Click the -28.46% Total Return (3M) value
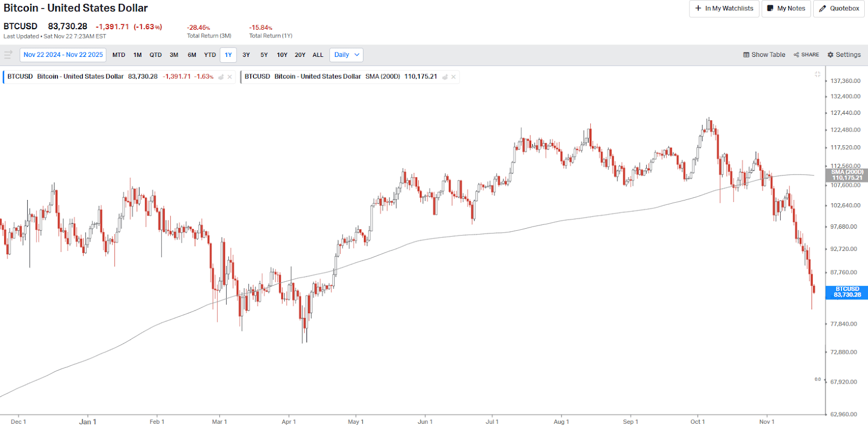Image resolution: width=868 pixels, height=427 pixels. [x=199, y=28]
